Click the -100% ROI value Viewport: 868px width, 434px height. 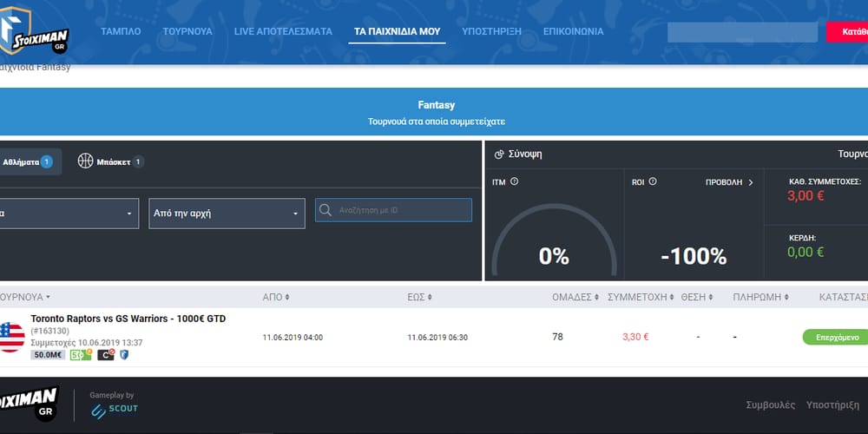(x=694, y=256)
